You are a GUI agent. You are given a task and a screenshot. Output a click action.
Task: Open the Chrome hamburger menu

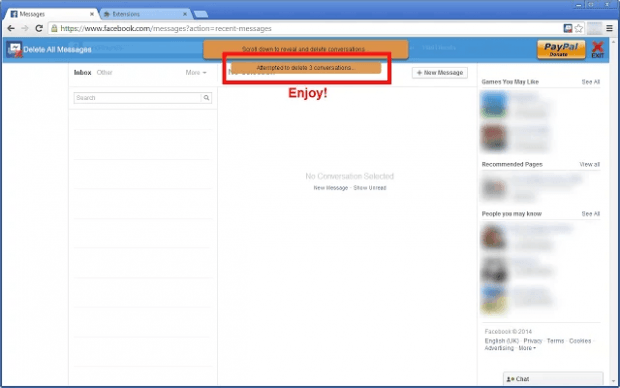tap(609, 28)
